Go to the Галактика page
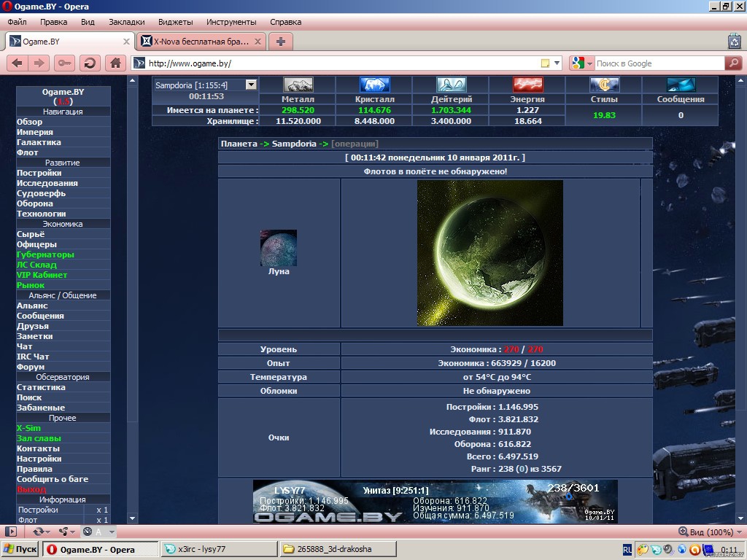The image size is (747, 560). (39, 142)
